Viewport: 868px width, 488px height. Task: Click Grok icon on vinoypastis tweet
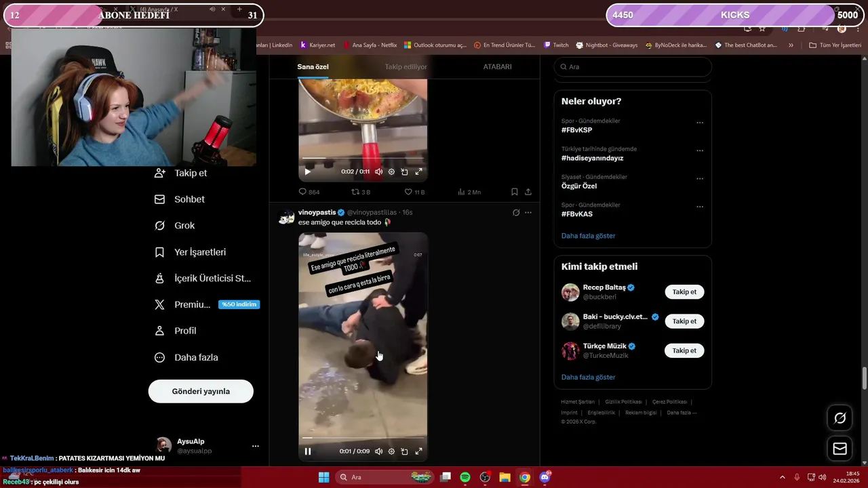pos(516,212)
